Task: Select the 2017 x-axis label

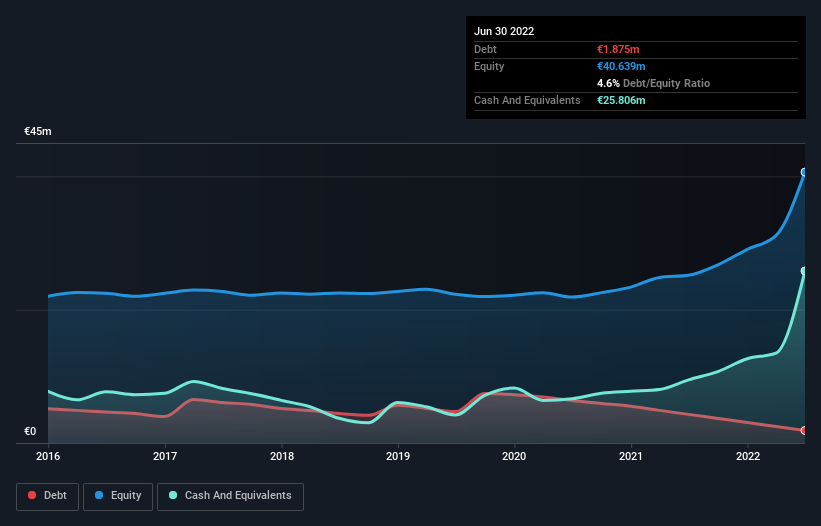Action: [165, 456]
